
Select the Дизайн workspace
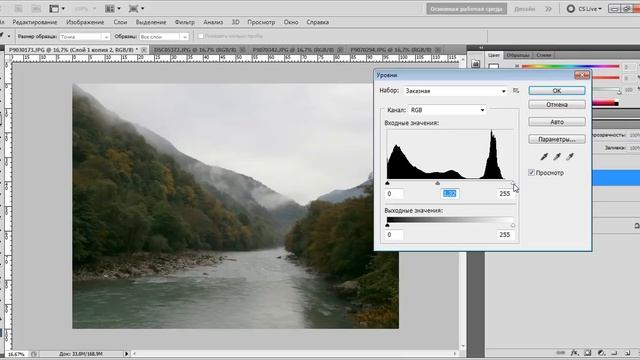coord(524,9)
